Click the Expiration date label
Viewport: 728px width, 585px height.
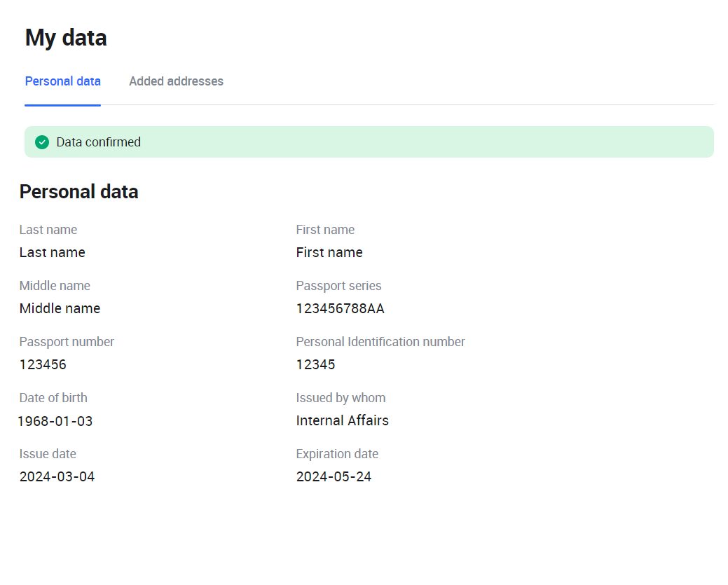point(337,454)
